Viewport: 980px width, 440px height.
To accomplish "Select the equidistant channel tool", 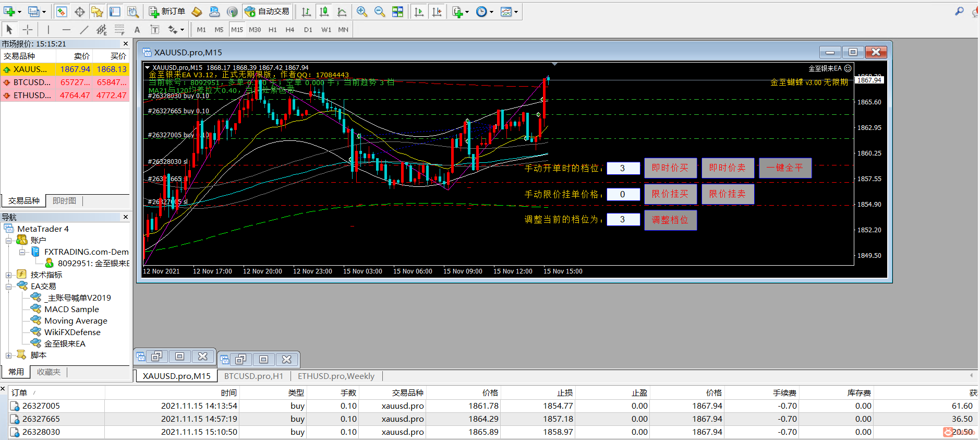I will tap(102, 30).
